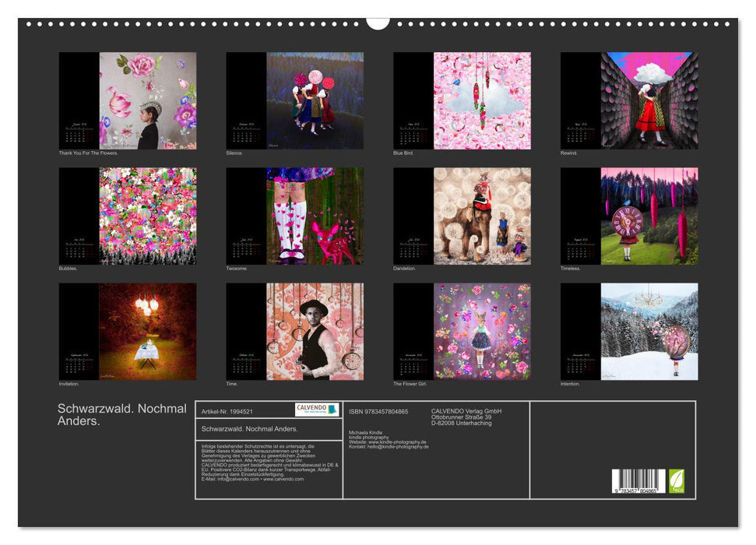
Task: Click the 'Schwarzwald. Nochmal Anders.' large title
Action: [x=121, y=414]
